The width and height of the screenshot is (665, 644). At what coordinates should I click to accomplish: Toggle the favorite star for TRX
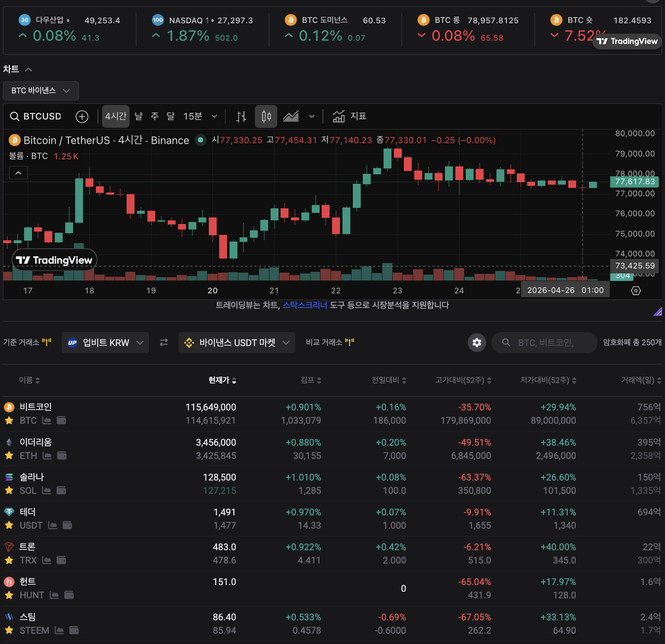(x=9, y=560)
